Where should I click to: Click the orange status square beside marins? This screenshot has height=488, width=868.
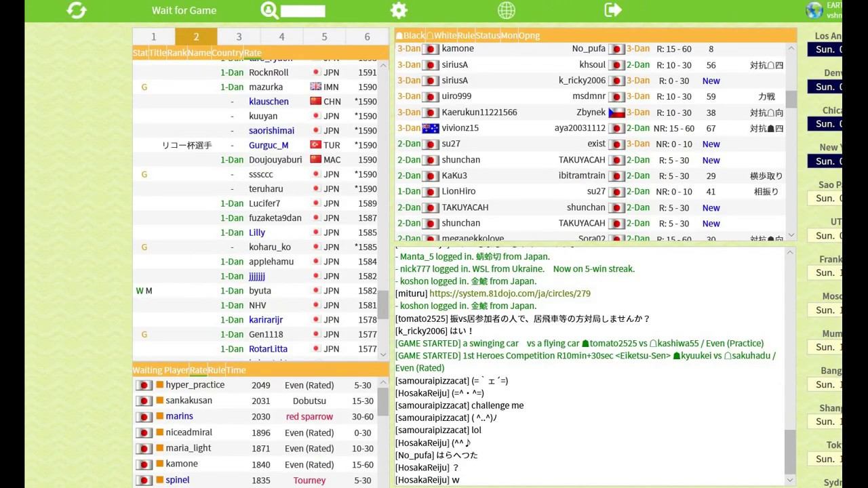tap(160, 416)
